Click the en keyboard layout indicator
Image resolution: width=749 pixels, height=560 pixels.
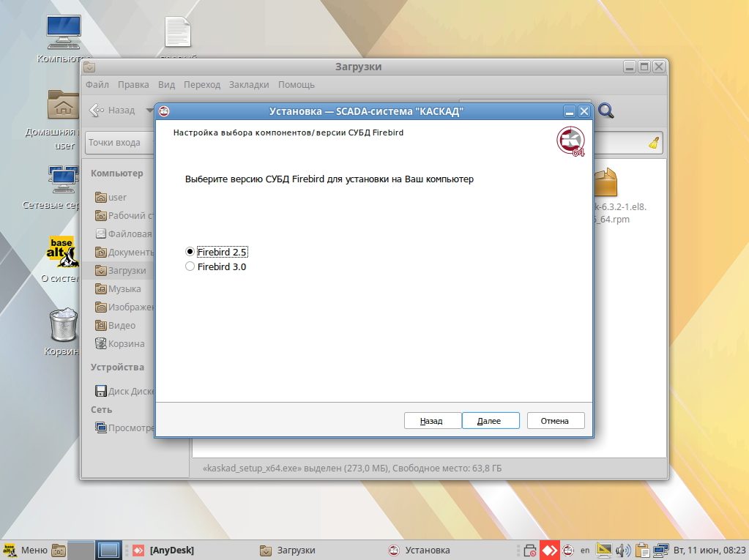point(585,550)
